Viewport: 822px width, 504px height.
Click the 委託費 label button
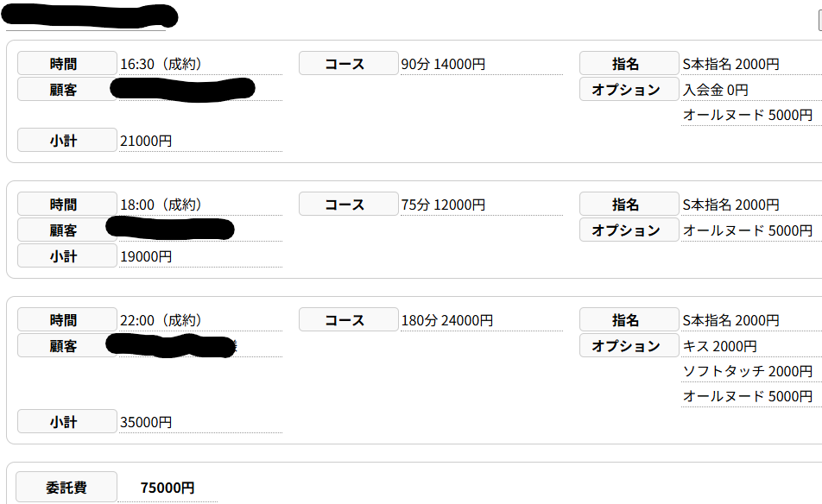(x=66, y=488)
